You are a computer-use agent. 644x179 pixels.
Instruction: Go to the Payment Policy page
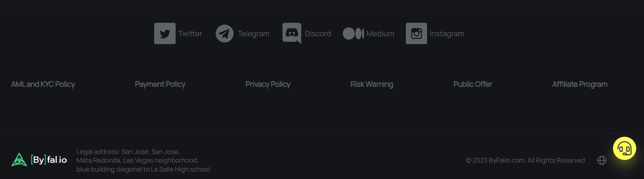(160, 84)
